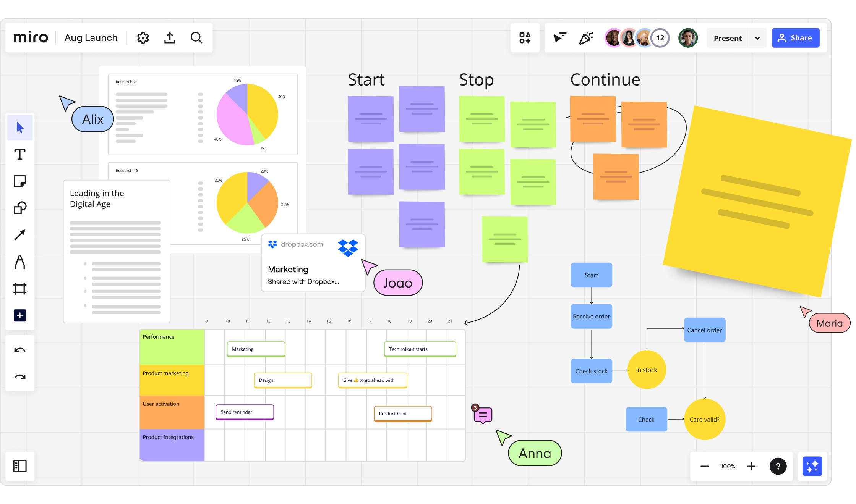Toggle the left panel collapse icon

pos(20,466)
